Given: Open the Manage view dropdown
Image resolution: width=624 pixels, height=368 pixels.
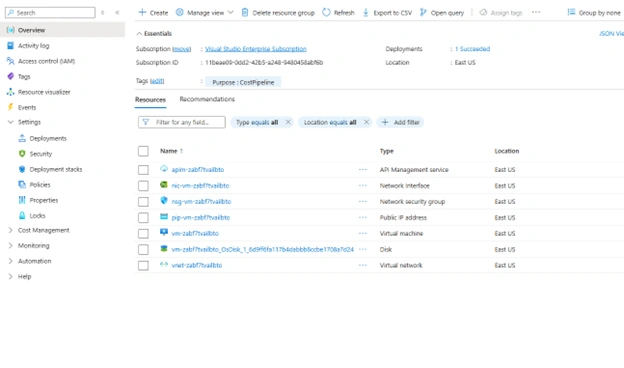Looking at the screenshot, I should tap(205, 13).
